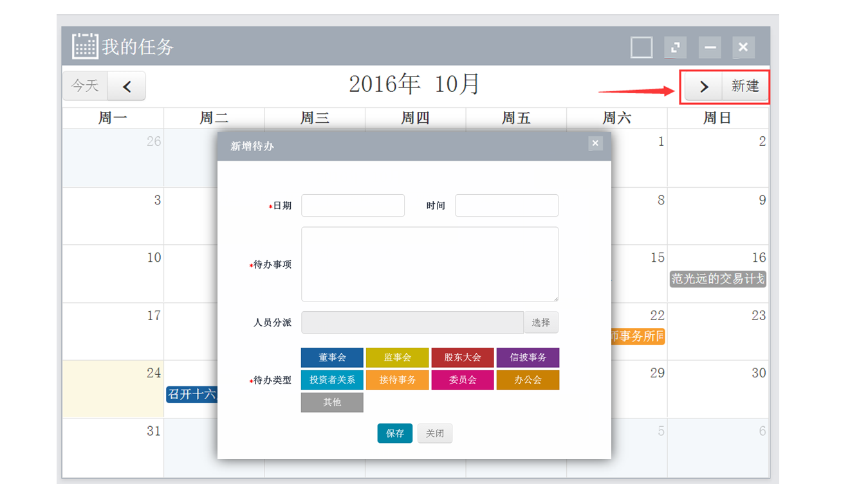The width and height of the screenshot is (841, 504).
Task: Go to previous month with the left arrow
Action: (127, 86)
